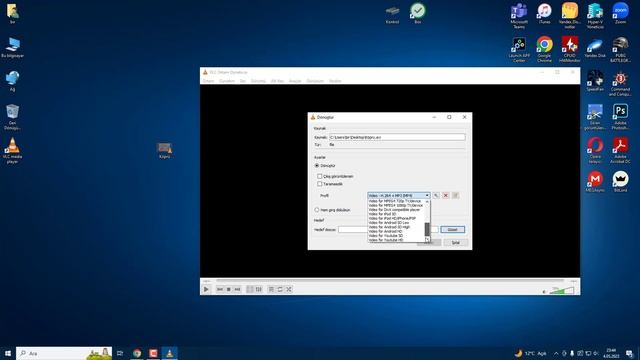Open Ortam menu in VLC
This screenshot has height=360, width=640.
click(208, 81)
